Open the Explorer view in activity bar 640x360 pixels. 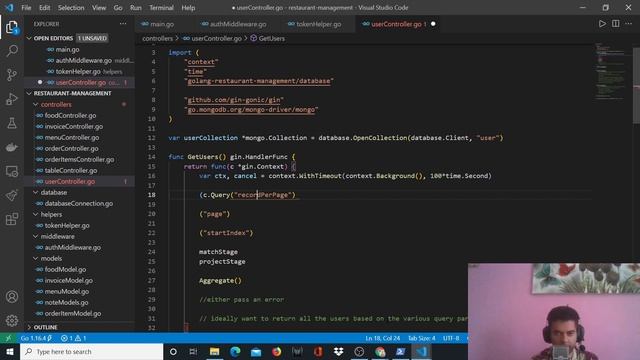point(12,27)
